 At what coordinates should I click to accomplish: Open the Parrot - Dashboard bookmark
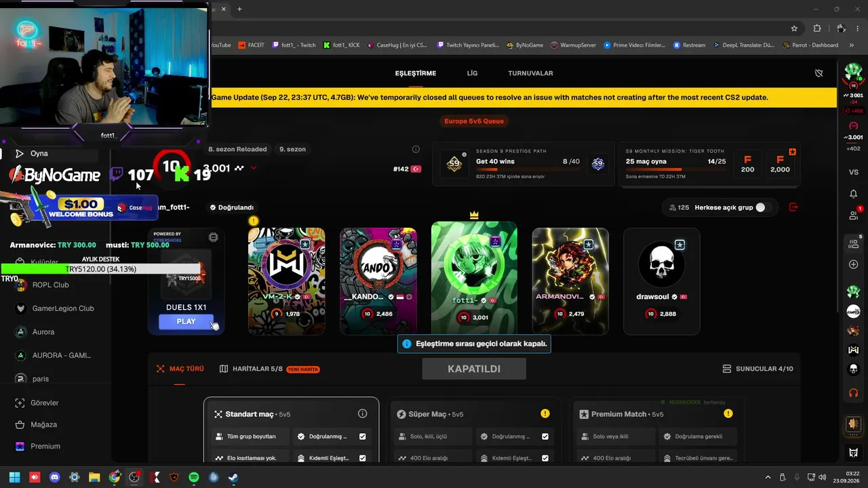tap(810, 45)
